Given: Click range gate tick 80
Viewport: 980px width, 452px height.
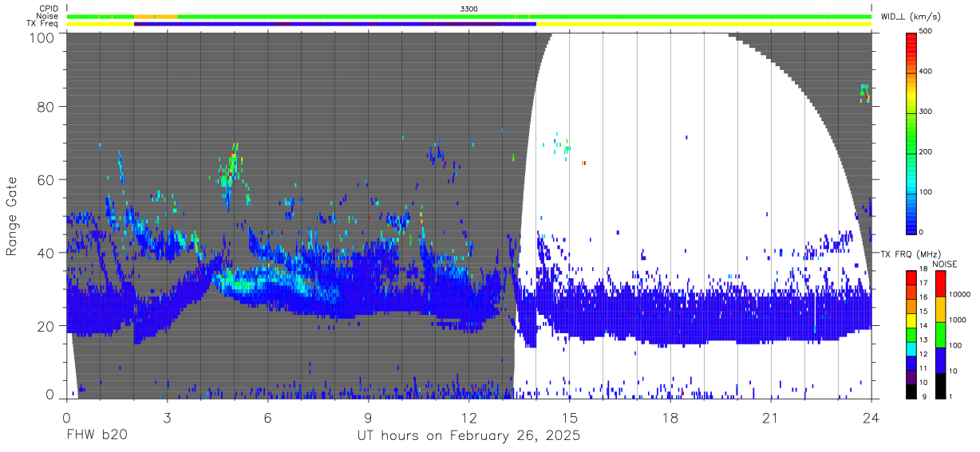Looking at the screenshot, I should coord(47,106).
